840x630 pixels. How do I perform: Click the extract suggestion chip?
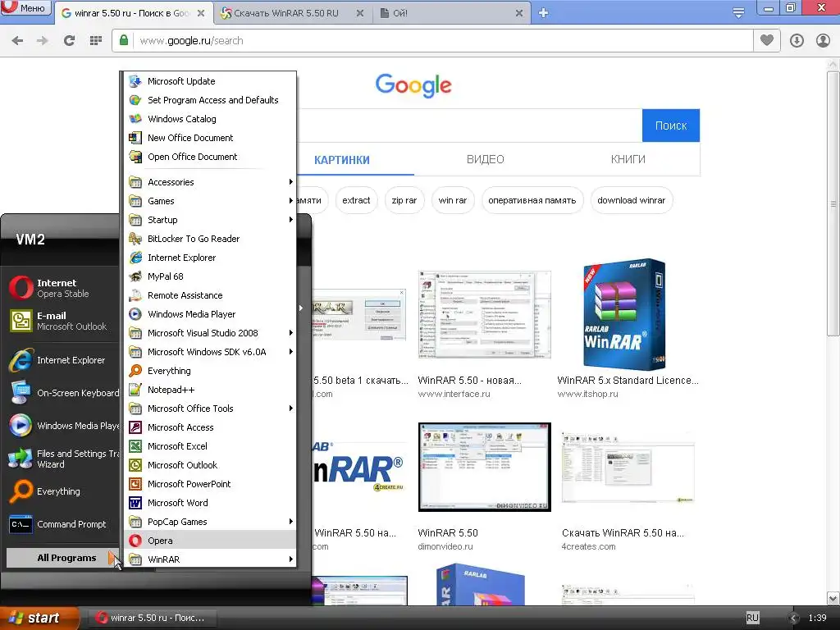tap(356, 200)
